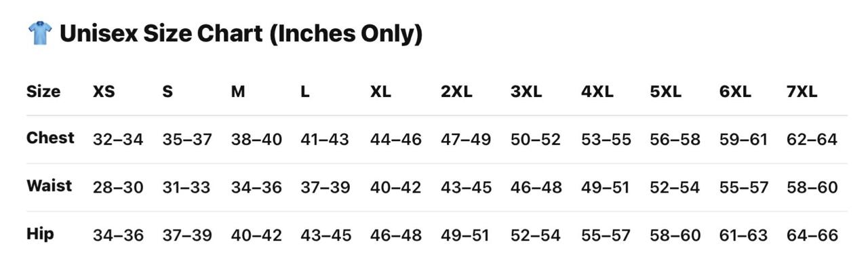Select hip measurement 58–60 for 5XL

(x=675, y=235)
